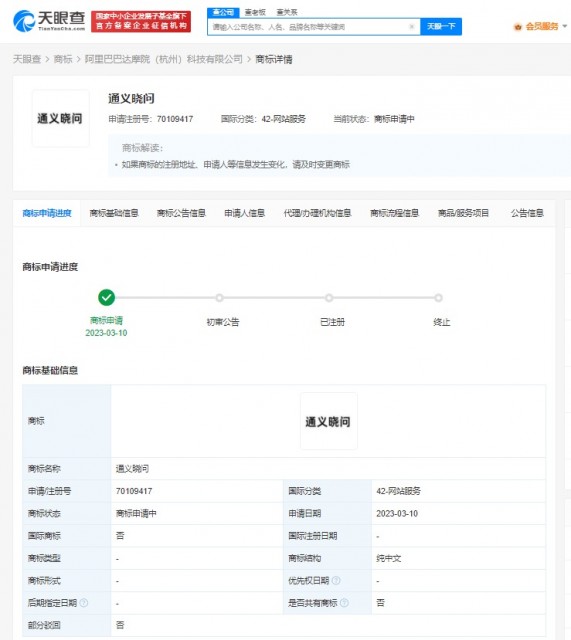Click help icon next to 是否共有商标
Image resolution: width=571 pixels, height=640 pixels.
tap(344, 603)
